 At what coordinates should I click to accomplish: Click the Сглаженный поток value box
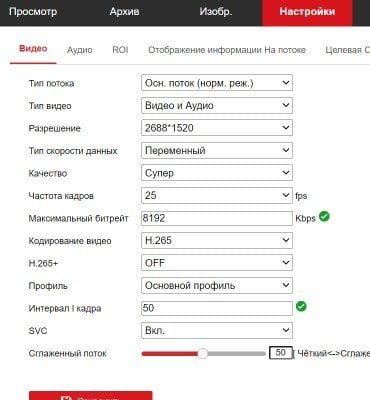281,353
